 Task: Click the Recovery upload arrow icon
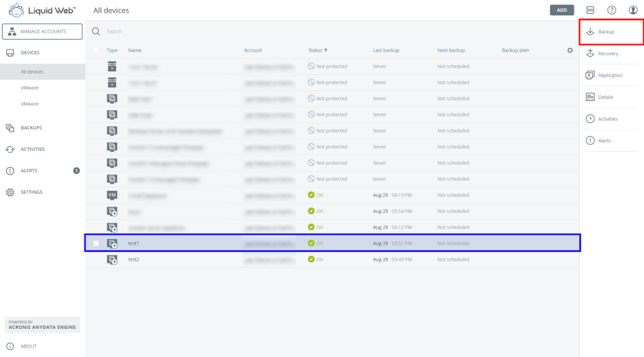(590, 53)
